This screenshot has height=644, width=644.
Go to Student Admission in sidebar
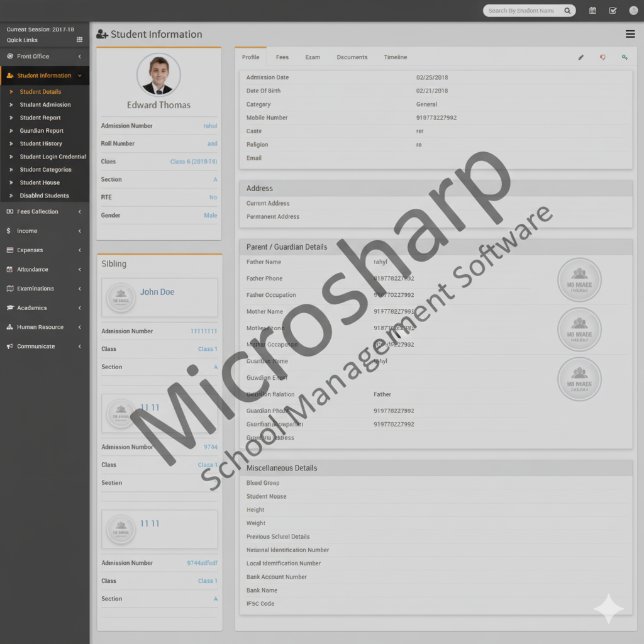(45, 105)
